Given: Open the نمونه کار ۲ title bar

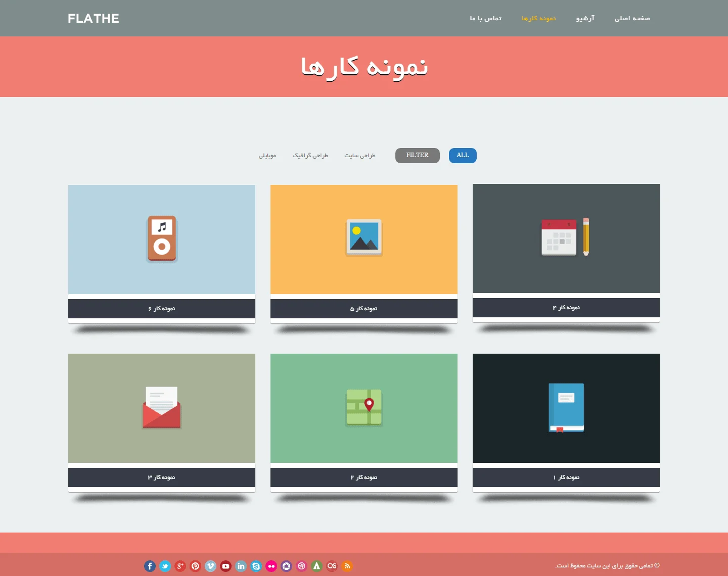Looking at the screenshot, I should [364, 477].
